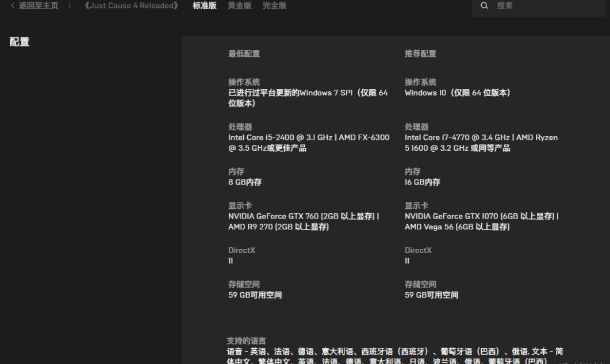Click the back chevron arrow icon
610x364 pixels.
[13, 5]
